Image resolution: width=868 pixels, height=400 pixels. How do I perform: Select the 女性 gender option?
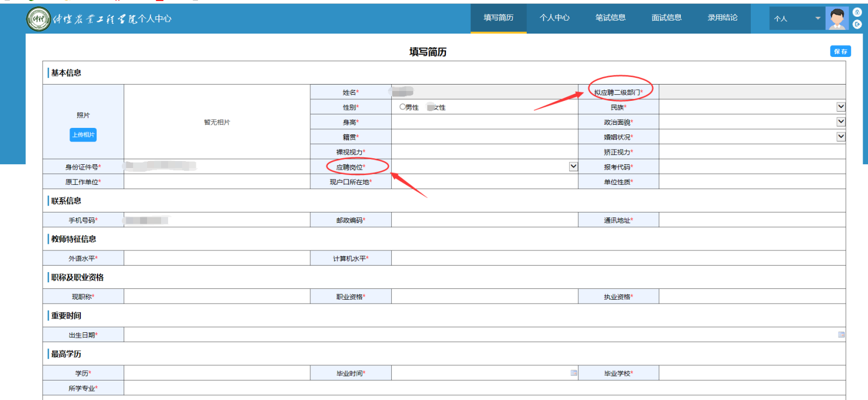[431, 107]
